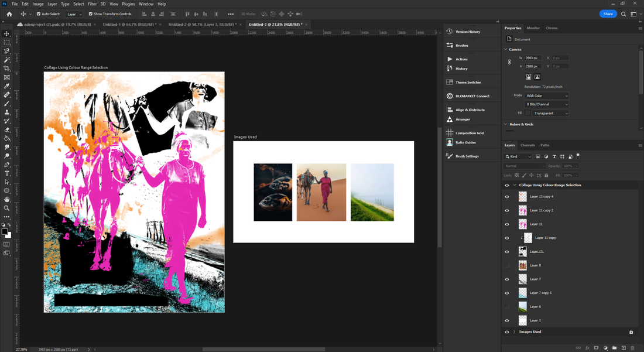Open the 8 Bits/Channel dropdown

coord(547,104)
